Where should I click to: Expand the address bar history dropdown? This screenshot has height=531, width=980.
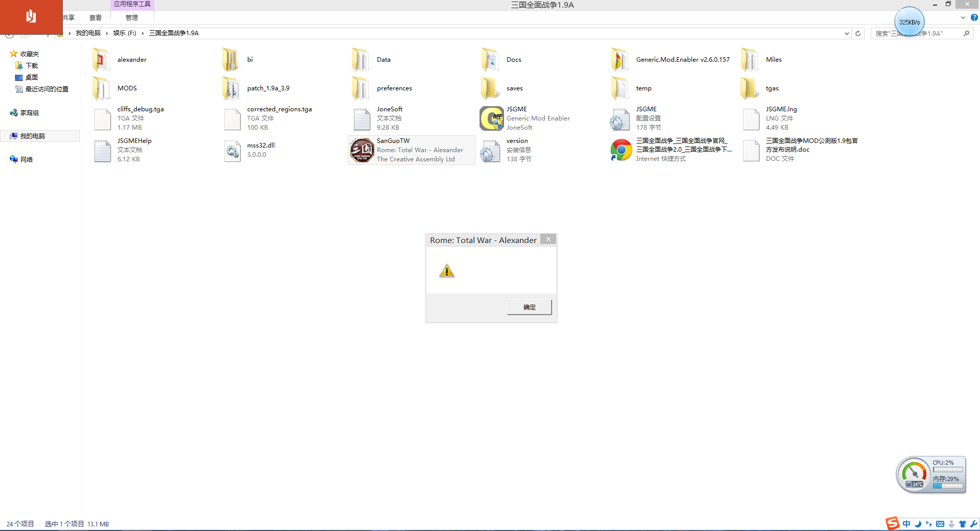pyautogui.click(x=847, y=34)
